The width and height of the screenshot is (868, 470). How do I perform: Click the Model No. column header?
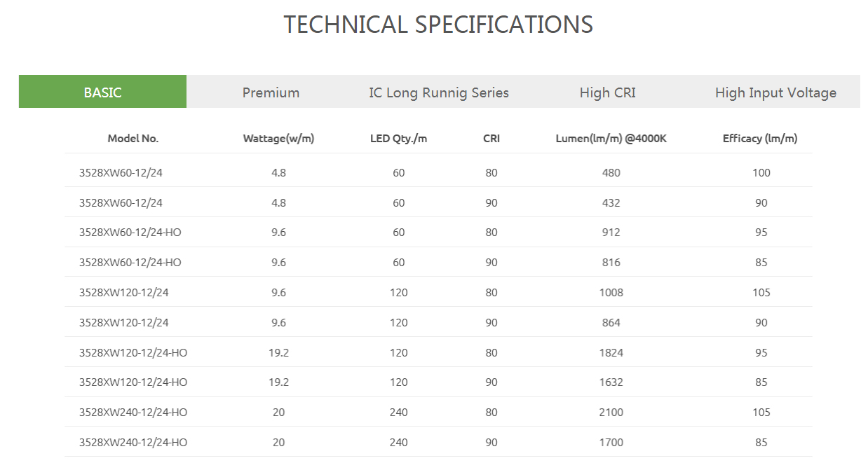pos(133,139)
